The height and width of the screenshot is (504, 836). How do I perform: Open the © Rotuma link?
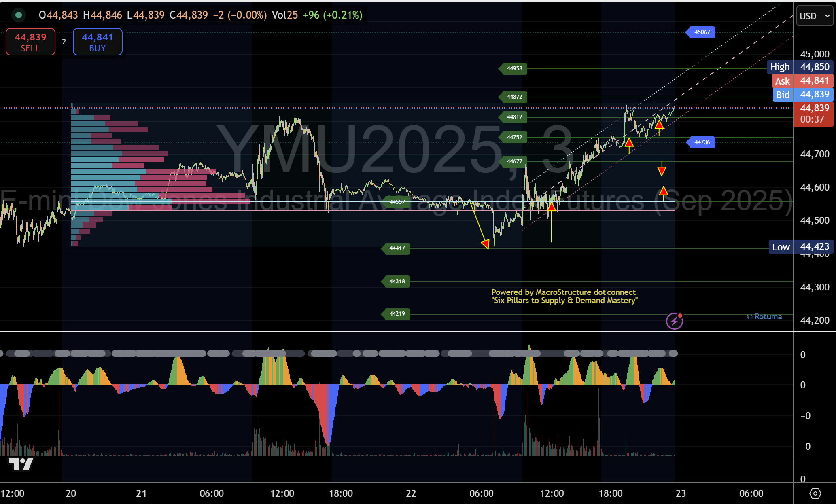pyautogui.click(x=764, y=317)
